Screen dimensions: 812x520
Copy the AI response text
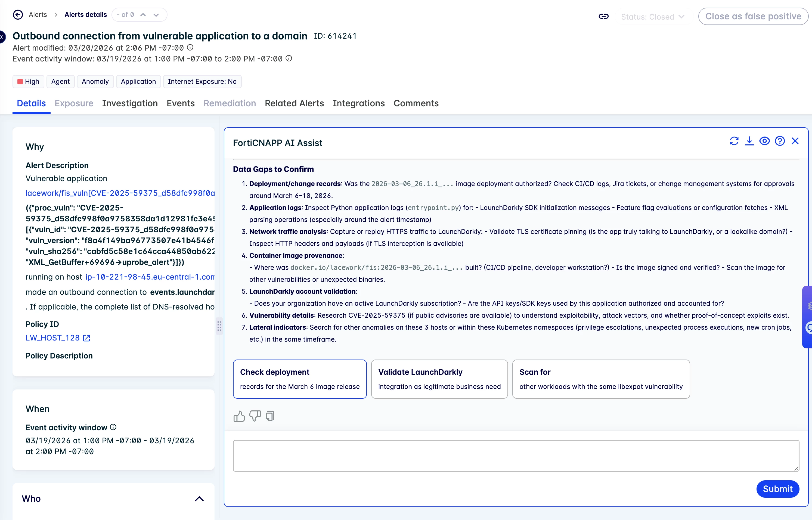[x=270, y=416]
